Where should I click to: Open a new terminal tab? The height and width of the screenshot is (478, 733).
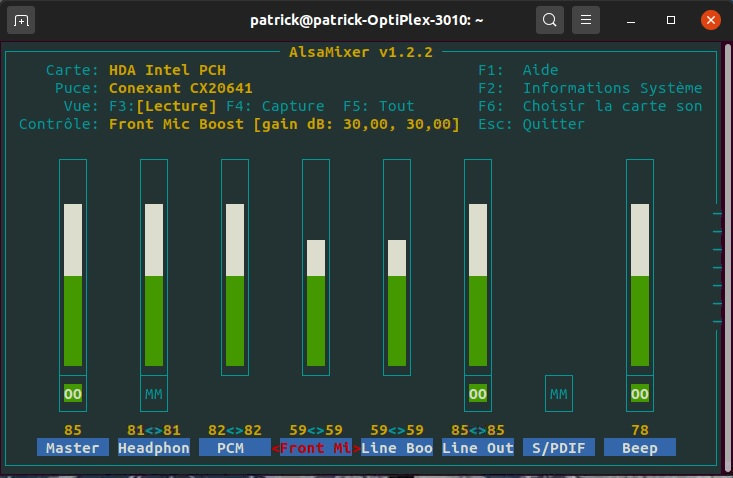coord(21,20)
